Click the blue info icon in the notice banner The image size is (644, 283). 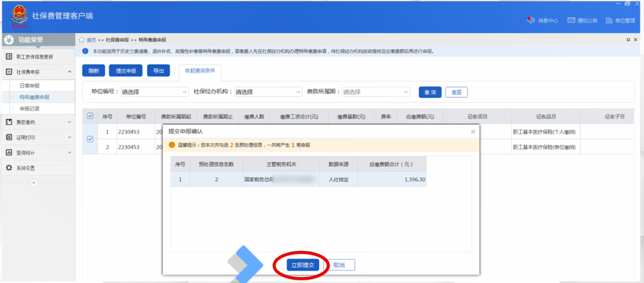pyautogui.click(x=85, y=51)
